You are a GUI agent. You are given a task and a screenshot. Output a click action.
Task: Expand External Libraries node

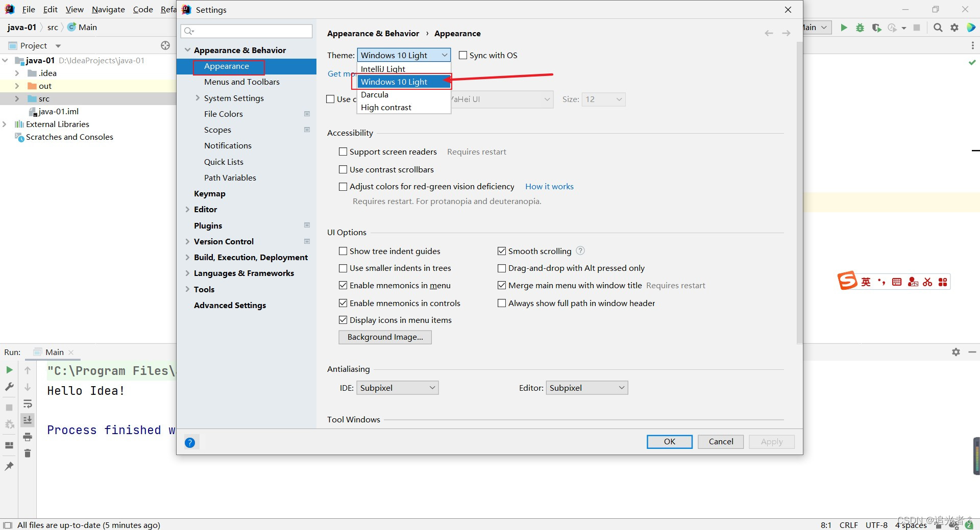tap(5, 124)
